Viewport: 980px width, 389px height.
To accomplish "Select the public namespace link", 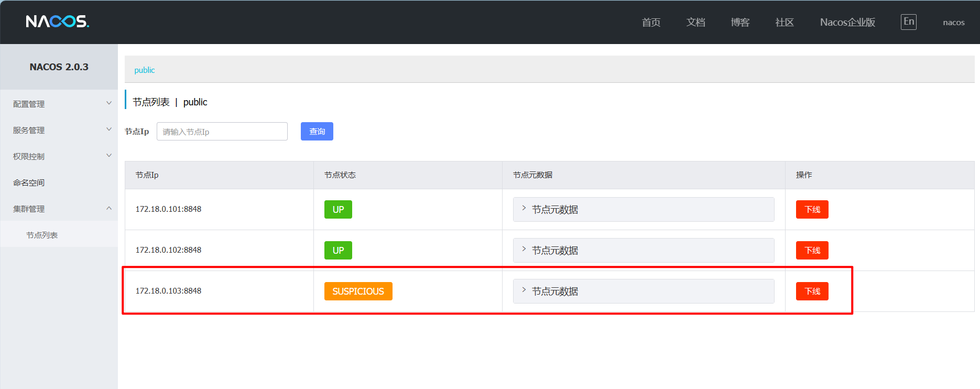I will (145, 70).
